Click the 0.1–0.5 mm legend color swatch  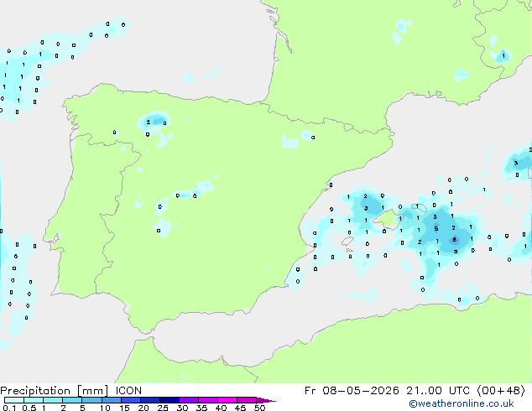click(14, 400)
